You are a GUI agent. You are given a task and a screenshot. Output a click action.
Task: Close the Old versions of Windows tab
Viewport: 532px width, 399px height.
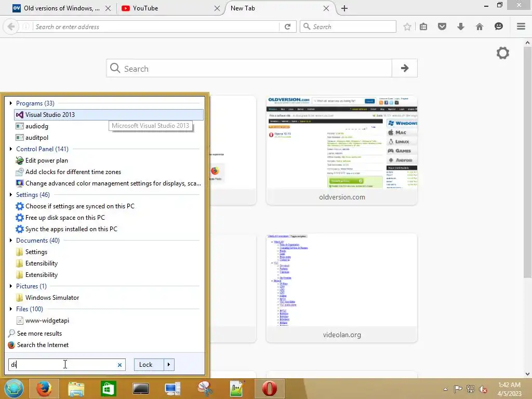108,8
